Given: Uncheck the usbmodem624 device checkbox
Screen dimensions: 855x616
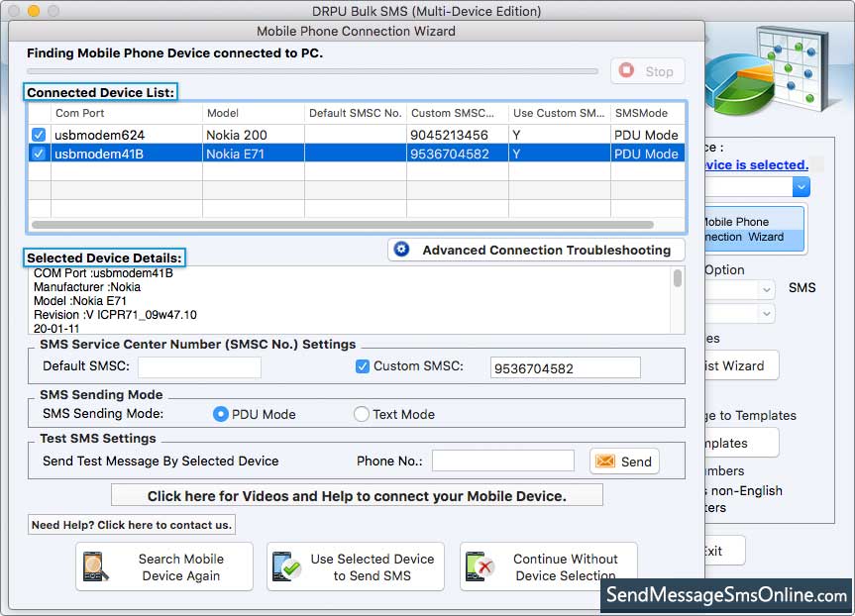Looking at the screenshot, I should click(x=39, y=135).
